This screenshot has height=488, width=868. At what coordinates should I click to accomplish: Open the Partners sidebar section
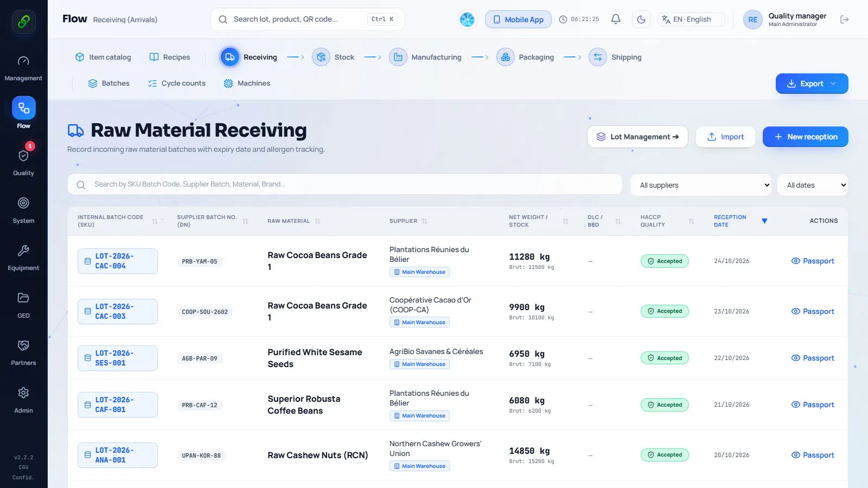23,353
